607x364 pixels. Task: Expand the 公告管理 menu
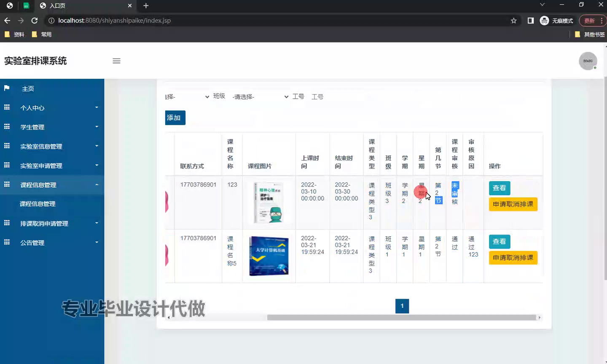click(52, 243)
